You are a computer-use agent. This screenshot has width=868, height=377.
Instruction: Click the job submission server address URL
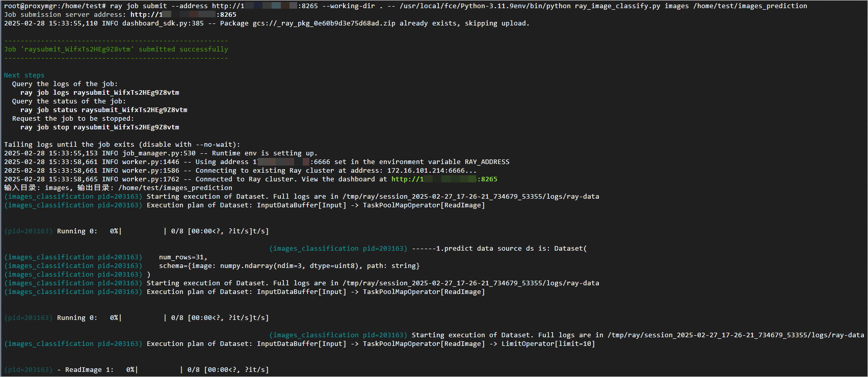coord(183,15)
